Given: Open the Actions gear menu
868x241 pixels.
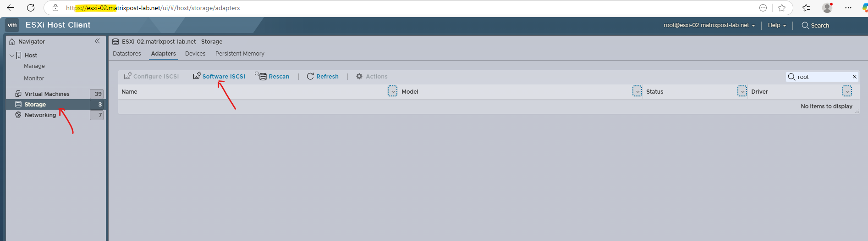Looking at the screenshot, I should 372,76.
